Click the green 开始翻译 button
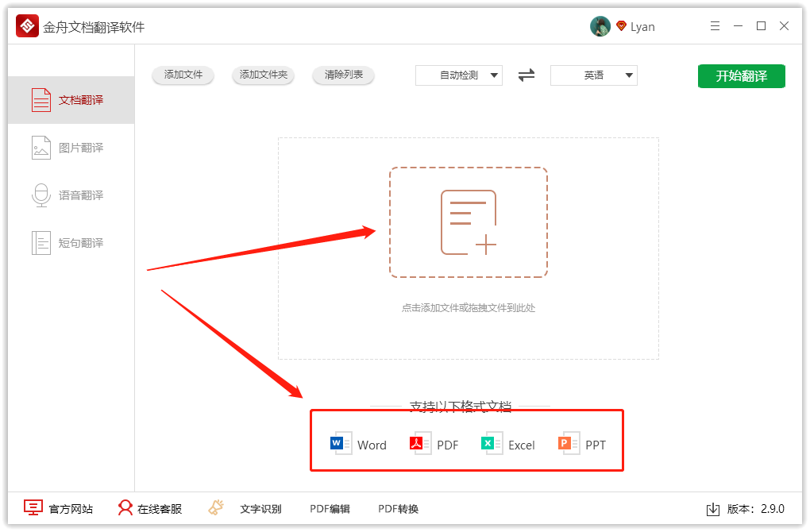 click(742, 76)
